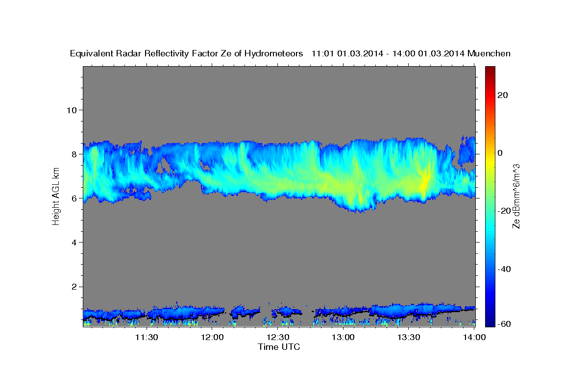Click the 'Height AGL km' axis label
The image size is (588, 392).
coord(56,196)
